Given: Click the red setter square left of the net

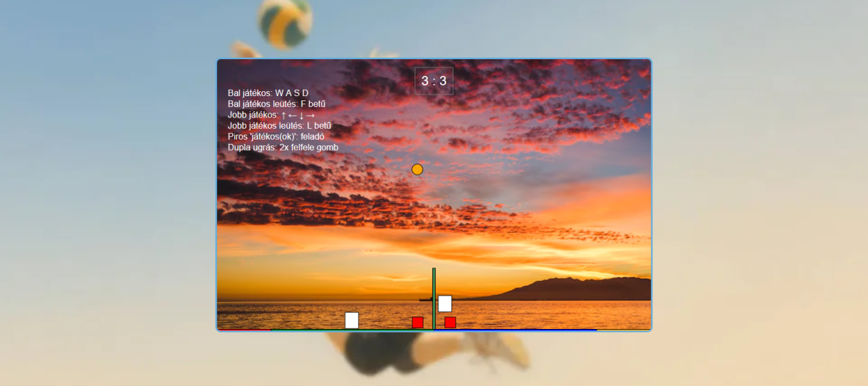Looking at the screenshot, I should 418,323.
